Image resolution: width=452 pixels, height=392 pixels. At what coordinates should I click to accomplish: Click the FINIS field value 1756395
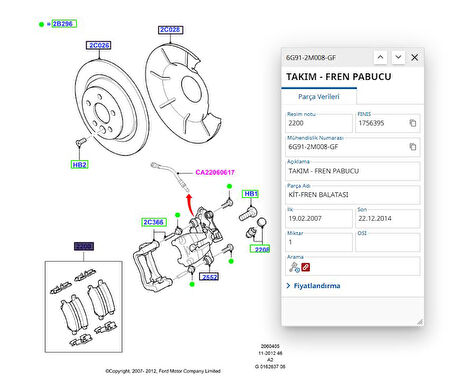pyautogui.click(x=371, y=123)
